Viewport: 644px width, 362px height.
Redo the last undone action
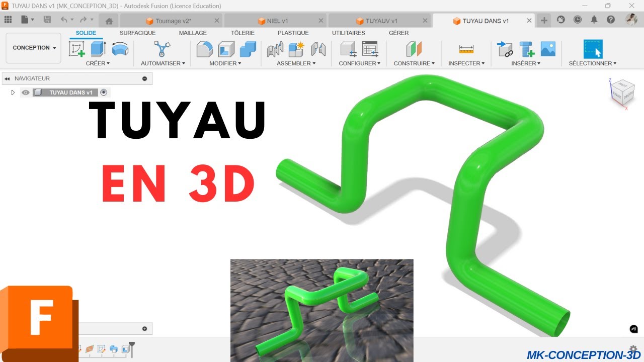pyautogui.click(x=83, y=20)
